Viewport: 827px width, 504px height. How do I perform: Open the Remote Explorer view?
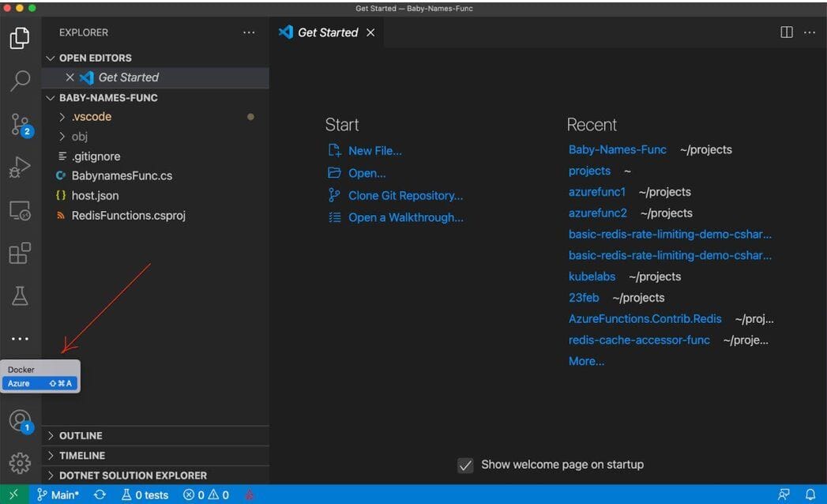pos(21,210)
